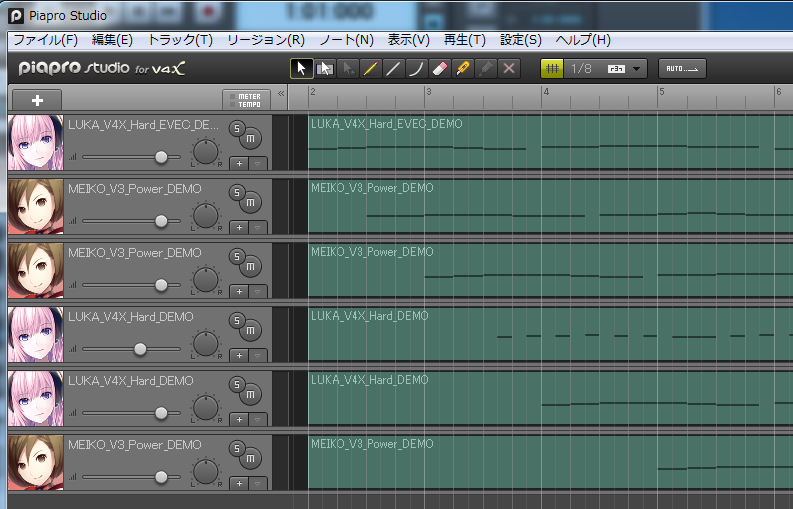Open the トラック(T) menu

(180, 40)
